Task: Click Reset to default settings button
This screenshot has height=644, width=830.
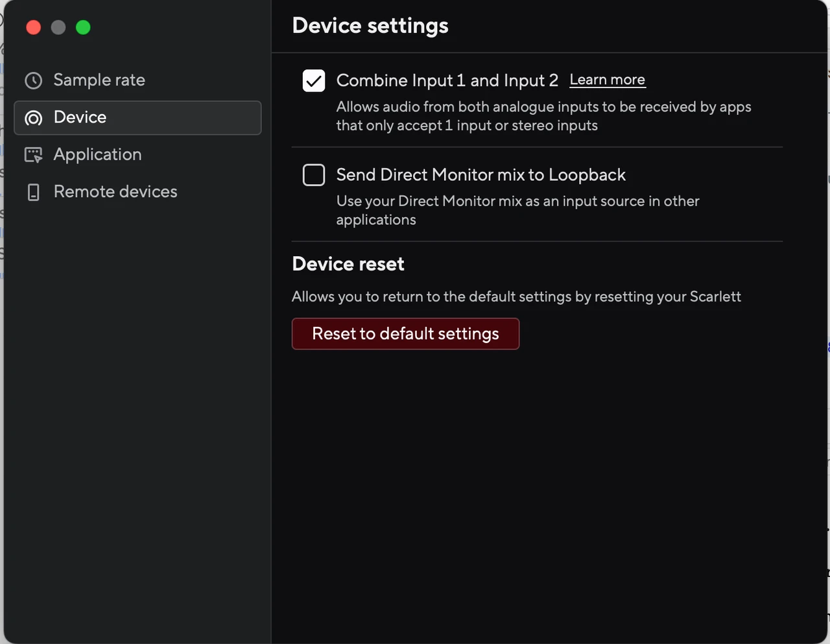Action: click(405, 333)
